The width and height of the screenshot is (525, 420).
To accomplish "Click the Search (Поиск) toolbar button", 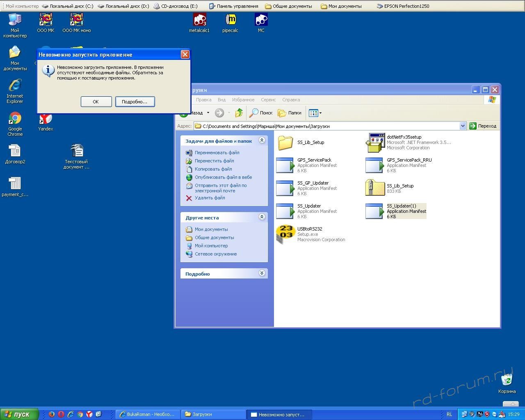I will pos(261,113).
